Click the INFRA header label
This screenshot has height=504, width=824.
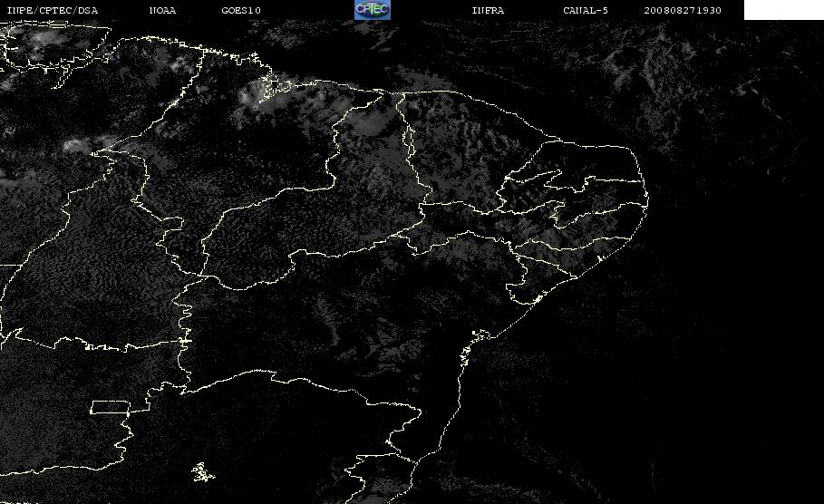tap(488, 11)
